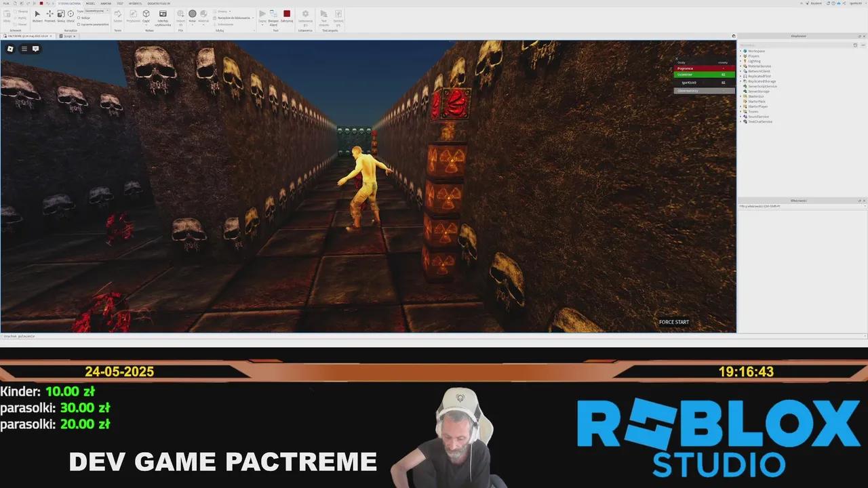Expand the Players tree node
Viewport: 868px width, 488px height.
click(741, 56)
